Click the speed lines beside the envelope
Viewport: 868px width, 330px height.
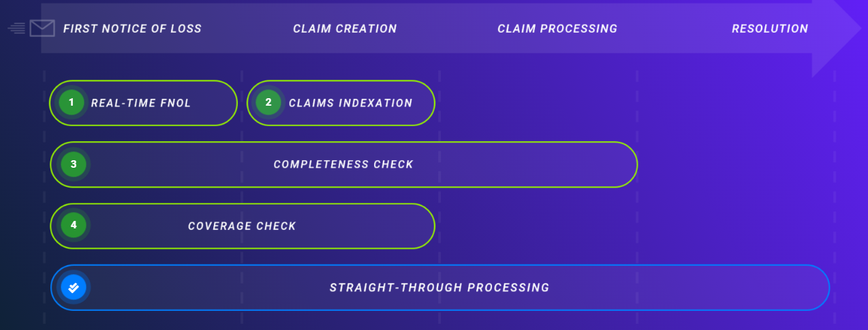[x=18, y=29]
